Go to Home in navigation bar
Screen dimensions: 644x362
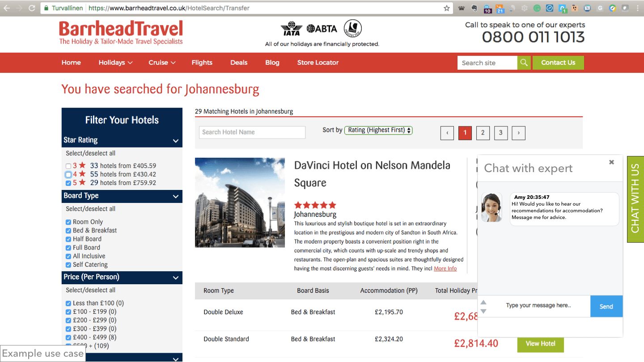[71, 63]
